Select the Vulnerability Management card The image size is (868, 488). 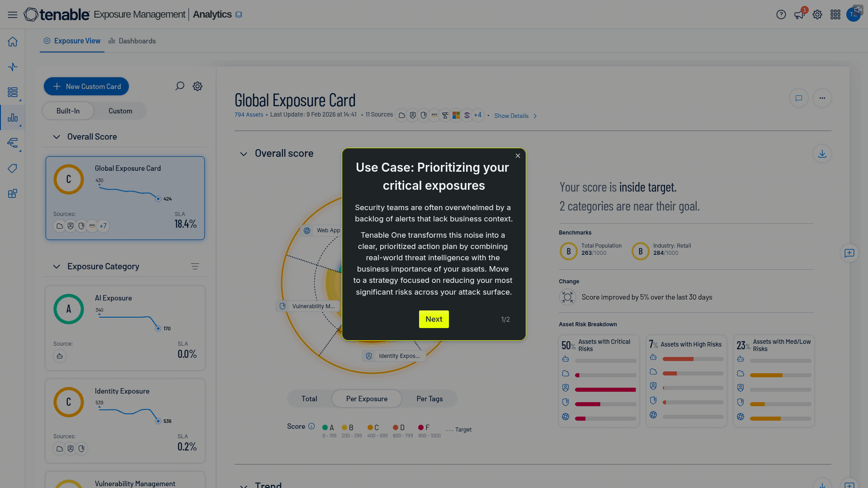(x=125, y=480)
